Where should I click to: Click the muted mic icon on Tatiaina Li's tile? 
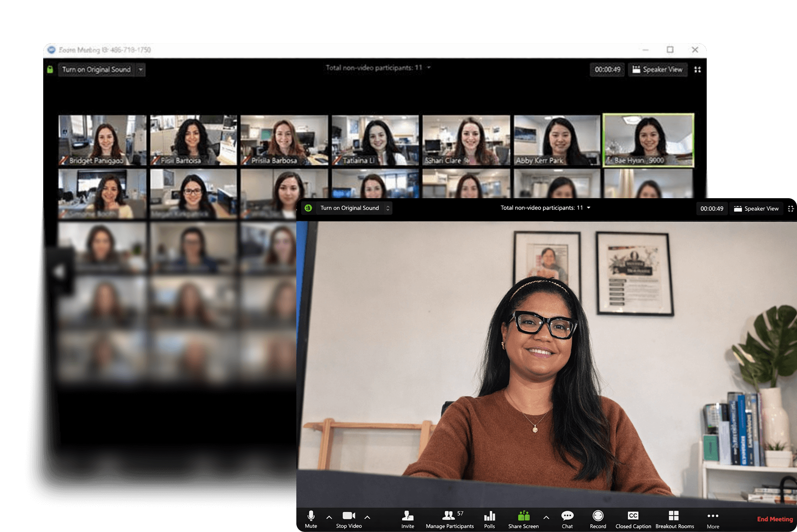(337, 161)
